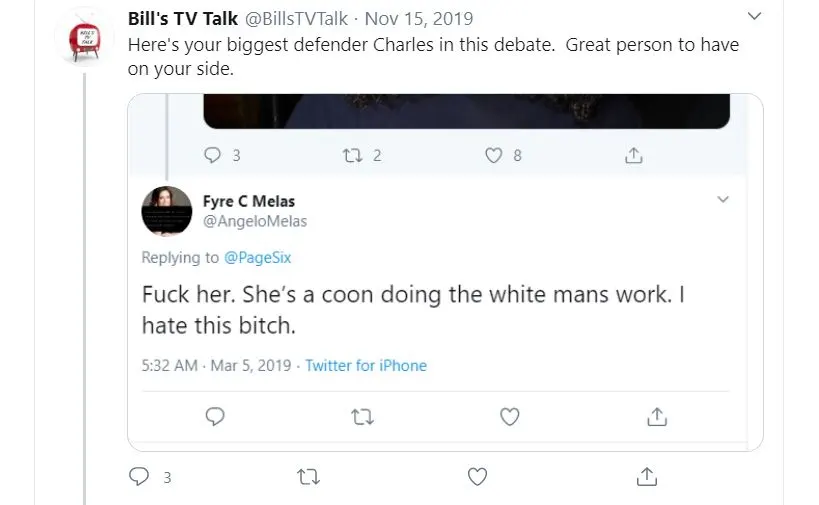Reply to Bill's TV Talk tweet
The image size is (819, 505).
pyautogui.click(x=140, y=477)
